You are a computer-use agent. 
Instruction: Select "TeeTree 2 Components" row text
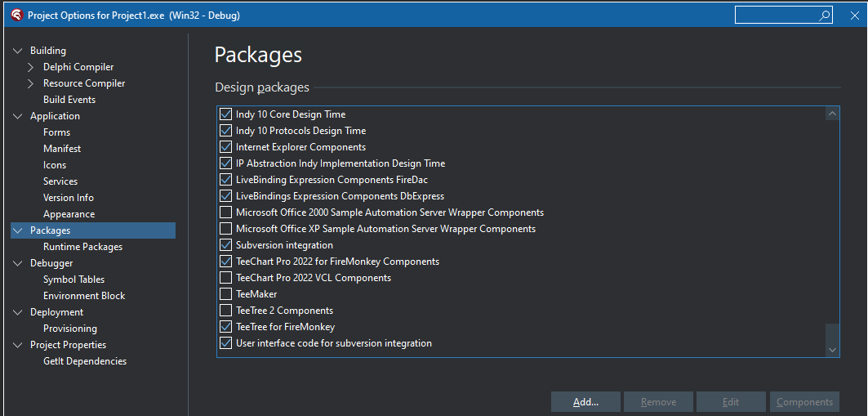[x=284, y=311]
